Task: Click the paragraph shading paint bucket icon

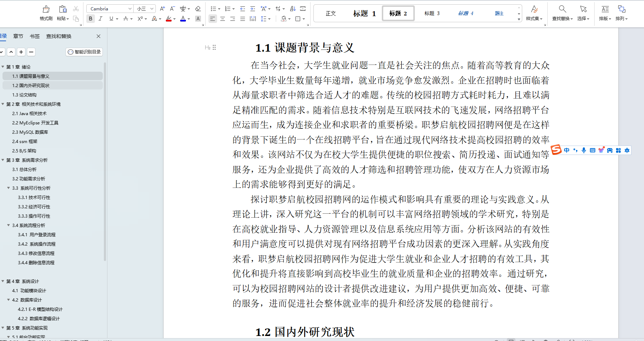Action: click(x=284, y=19)
